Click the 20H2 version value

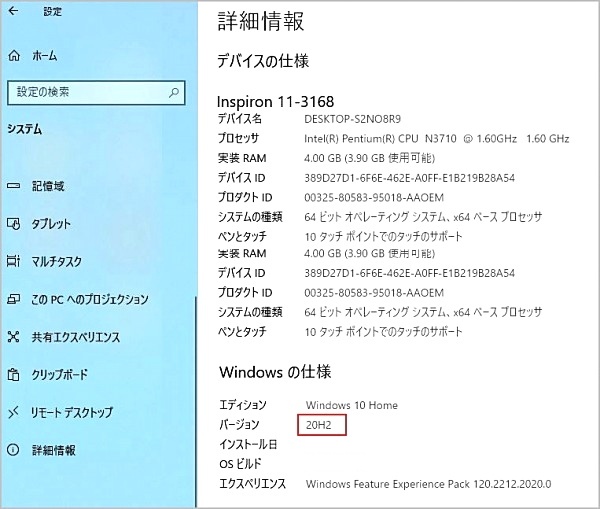(x=319, y=425)
